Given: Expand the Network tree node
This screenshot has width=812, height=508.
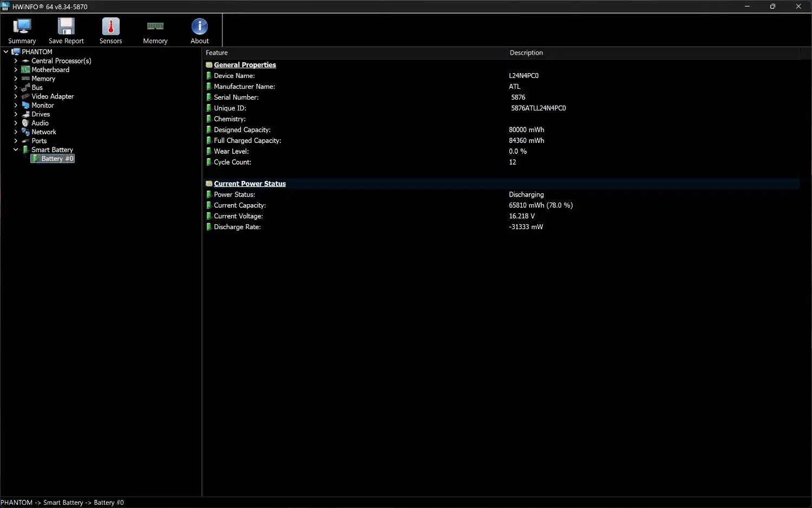Looking at the screenshot, I should click(x=16, y=132).
